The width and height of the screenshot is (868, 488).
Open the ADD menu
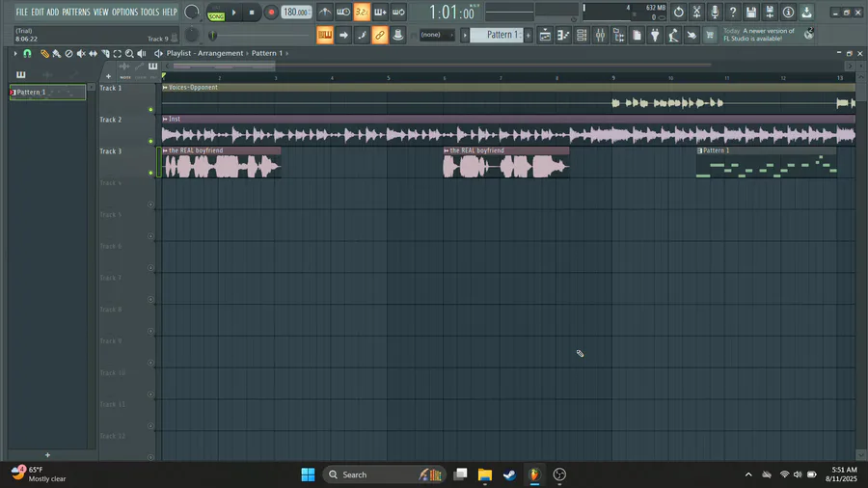pyautogui.click(x=53, y=12)
